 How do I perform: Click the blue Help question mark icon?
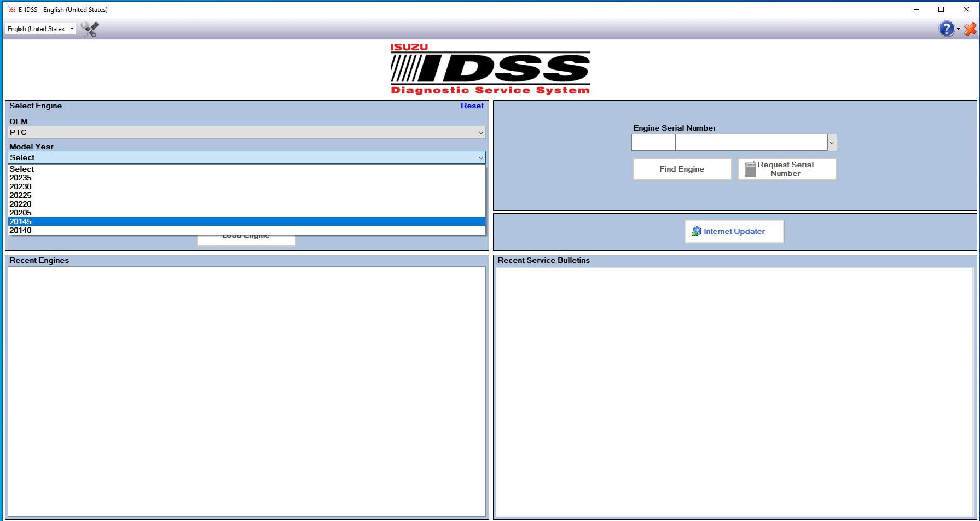946,28
